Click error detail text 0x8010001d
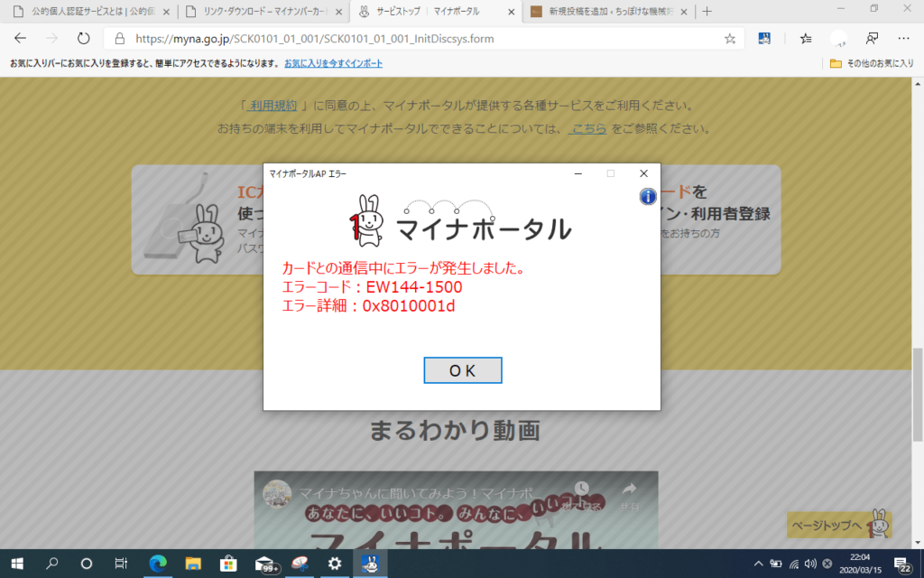924x578 pixels. [x=409, y=306]
